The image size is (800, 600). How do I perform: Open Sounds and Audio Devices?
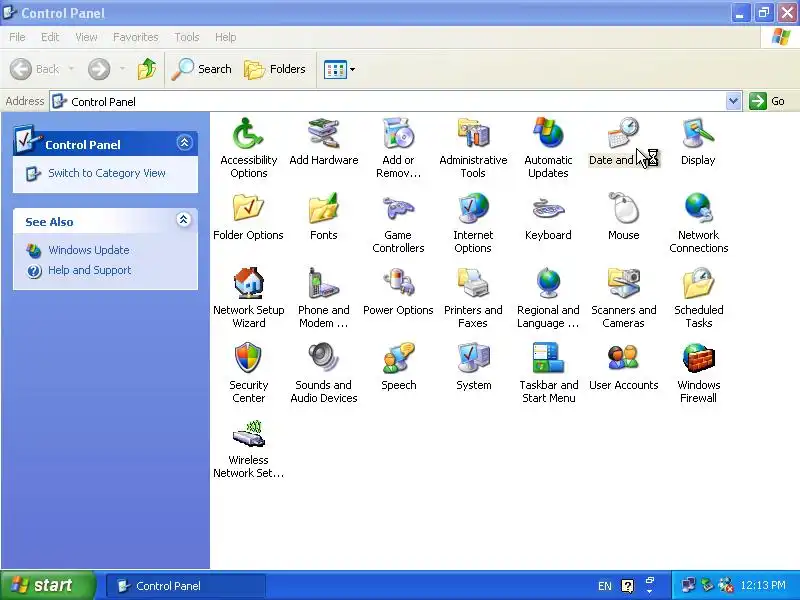click(x=323, y=372)
